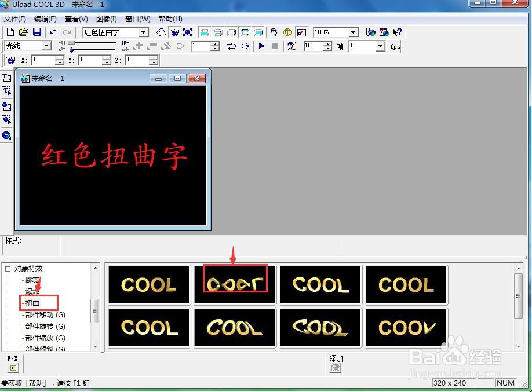This screenshot has height=392, width=532.
Task: Save the project with the disk icon
Action: 37,32
